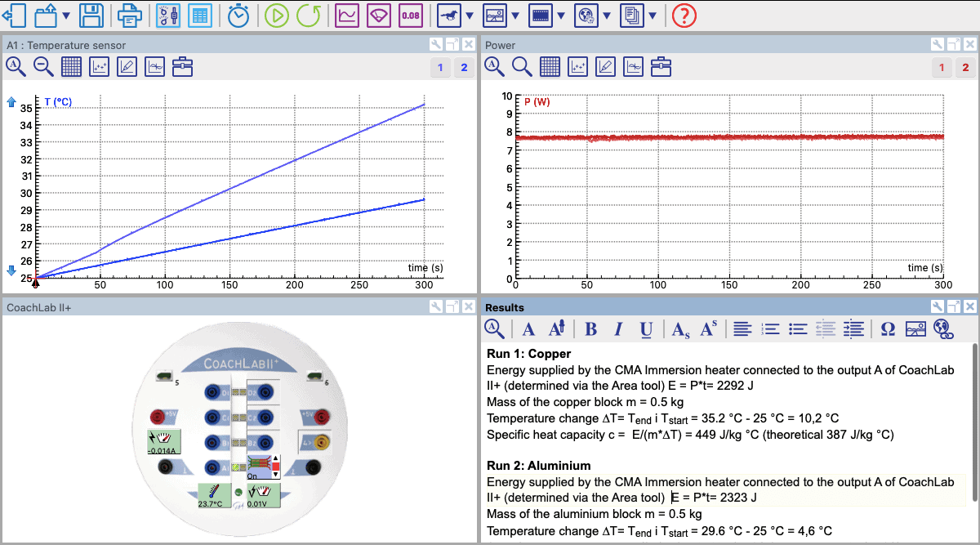Screen dimensions: 980x545
Task: Print using the printer icon
Action: tap(129, 16)
